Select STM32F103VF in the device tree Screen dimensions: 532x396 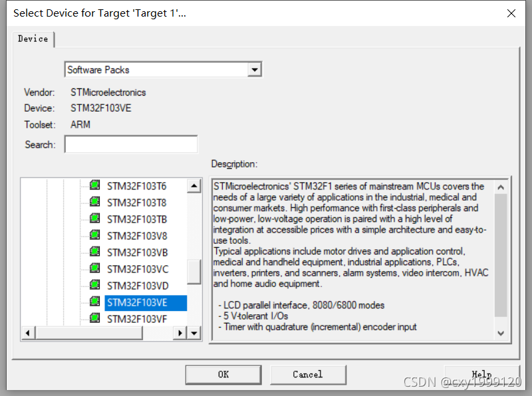coord(137,319)
